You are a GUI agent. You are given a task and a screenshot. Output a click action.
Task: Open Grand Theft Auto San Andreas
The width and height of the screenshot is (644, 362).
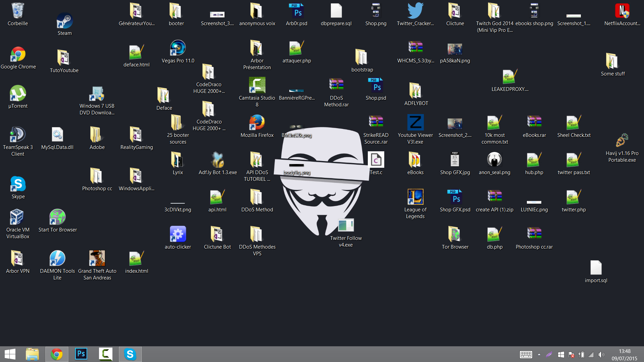[97, 265]
